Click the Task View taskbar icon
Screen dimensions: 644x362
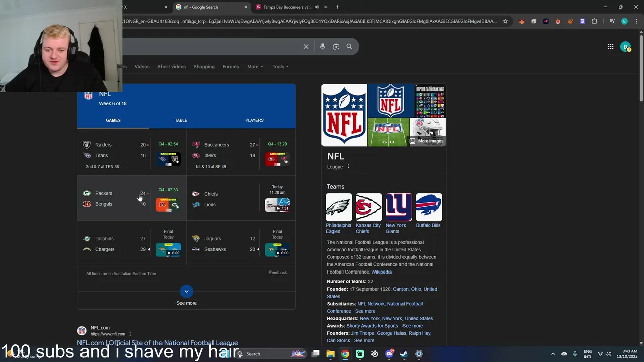point(315,354)
